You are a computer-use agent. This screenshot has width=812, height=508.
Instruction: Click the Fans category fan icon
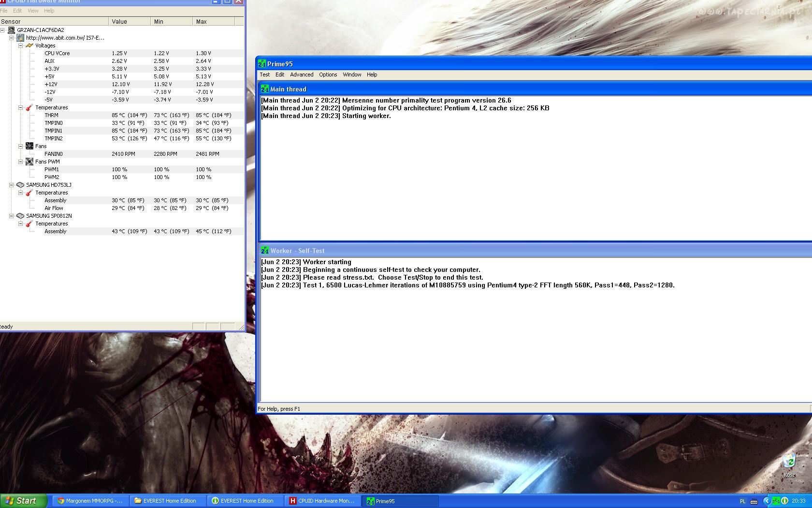(x=29, y=146)
